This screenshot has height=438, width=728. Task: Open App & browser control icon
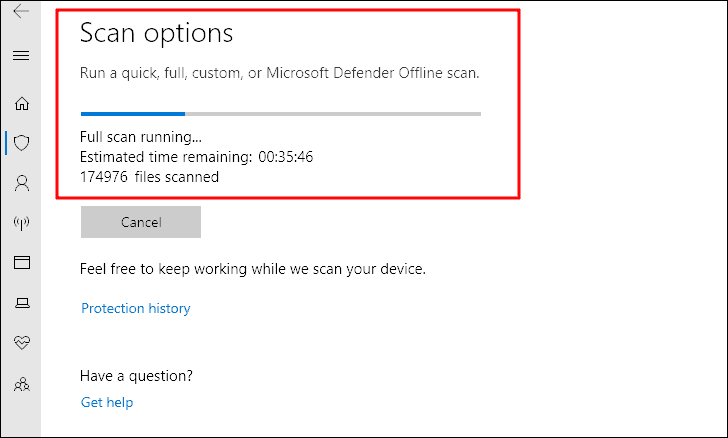[x=21, y=263]
